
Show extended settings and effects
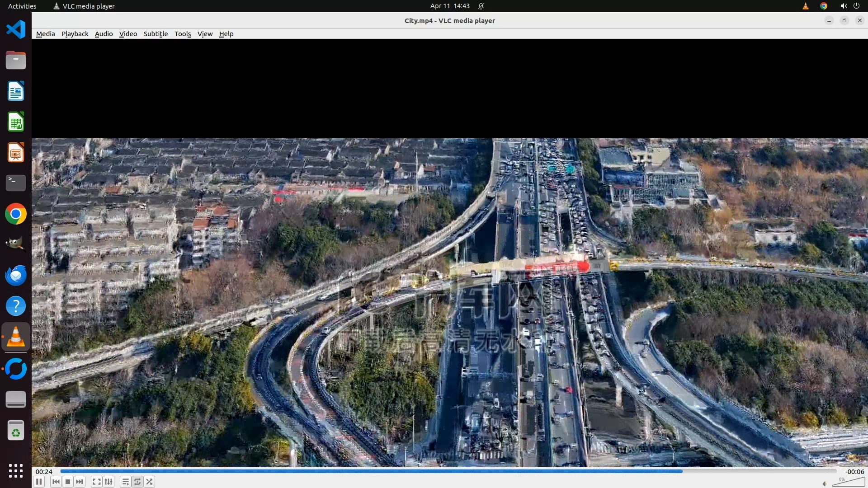click(x=108, y=482)
